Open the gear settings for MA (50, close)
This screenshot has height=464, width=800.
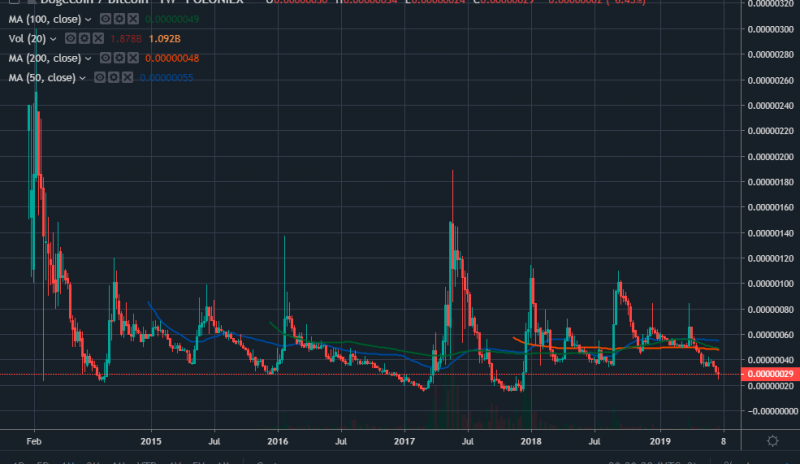(113, 77)
